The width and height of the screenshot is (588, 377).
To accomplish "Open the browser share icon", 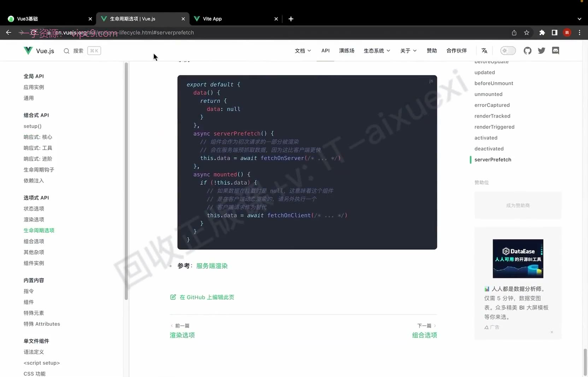I will [514, 33].
